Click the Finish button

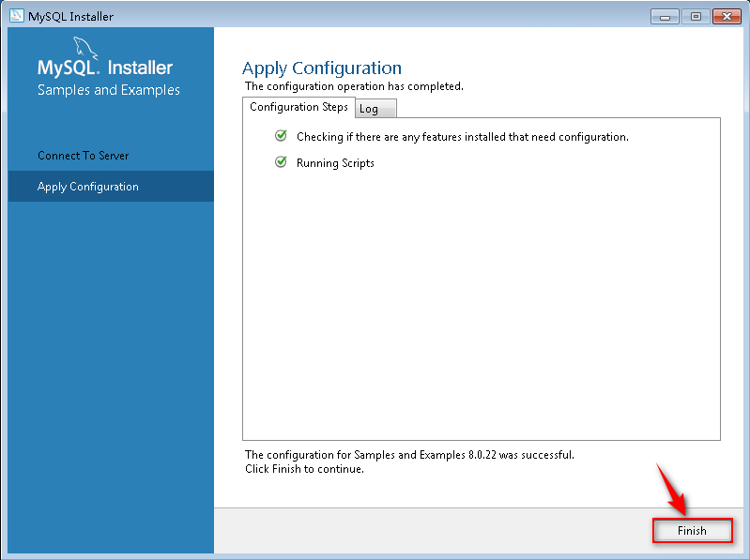click(x=692, y=530)
